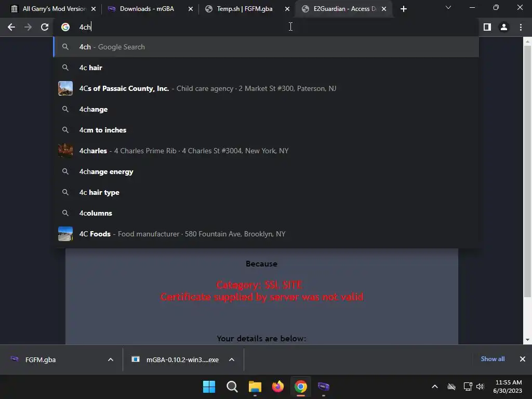Viewport: 532px width, 399px height.
Task: Expand options for FGFM.gba download
Action: [x=111, y=360]
